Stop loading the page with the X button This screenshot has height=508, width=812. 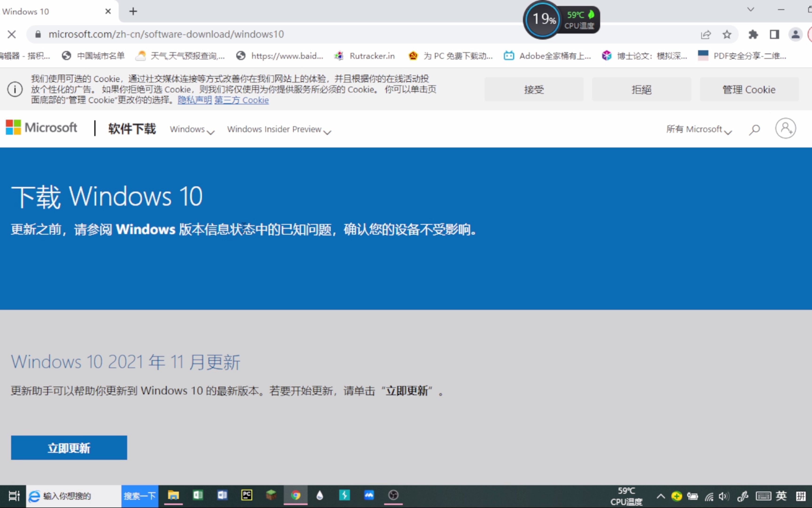point(12,34)
